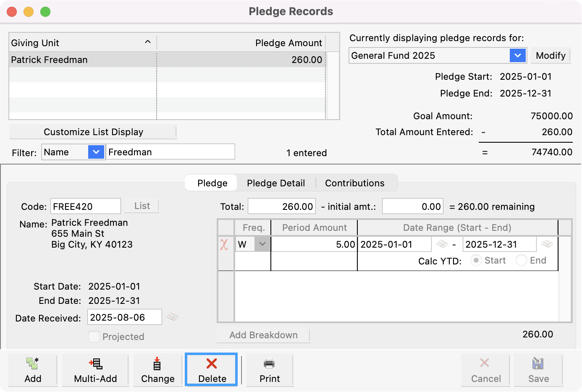Click the Freedman filter text field
582x392 pixels.
170,151
